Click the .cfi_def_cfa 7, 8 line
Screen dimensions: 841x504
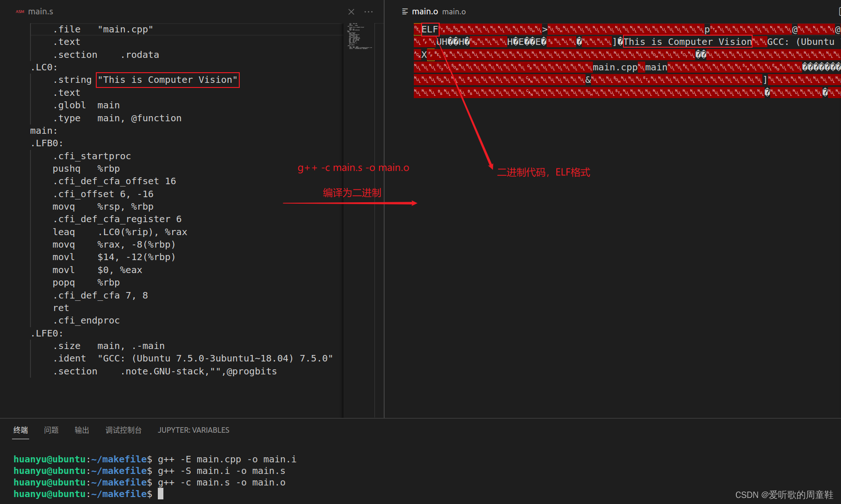pyautogui.click(x=100, y=295)
